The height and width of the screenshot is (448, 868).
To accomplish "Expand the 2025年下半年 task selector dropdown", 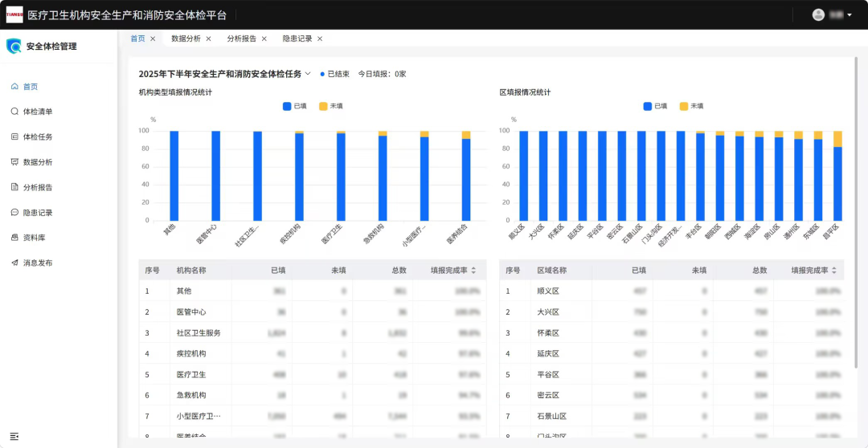I will [308, 74].
